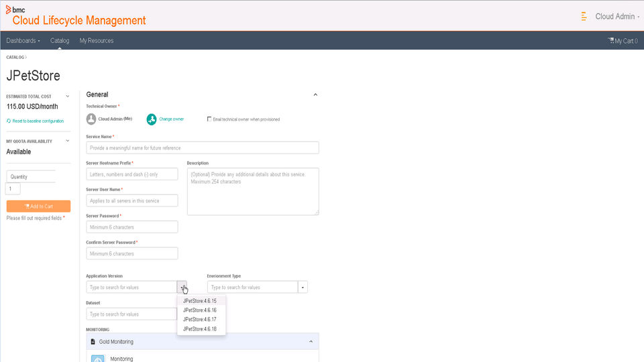Click Reset to baseline configuration link

pyautogui.click(x=38, y=121)
